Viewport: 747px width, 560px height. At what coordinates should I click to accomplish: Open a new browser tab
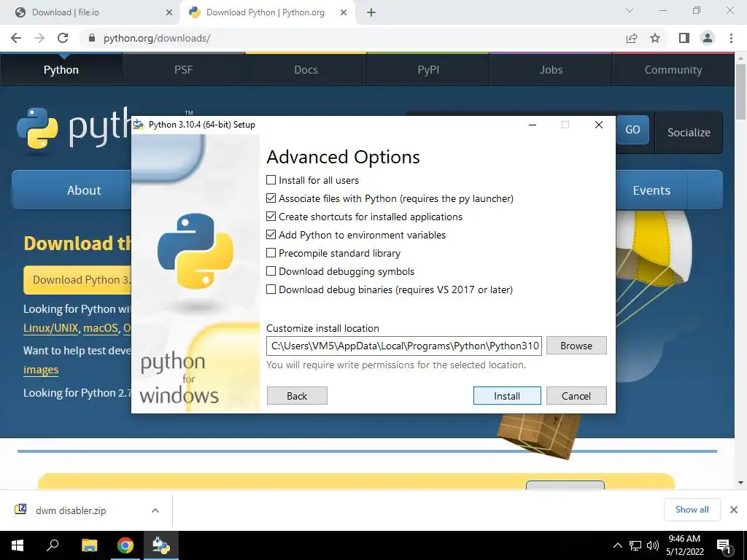(x=371, y=13)
